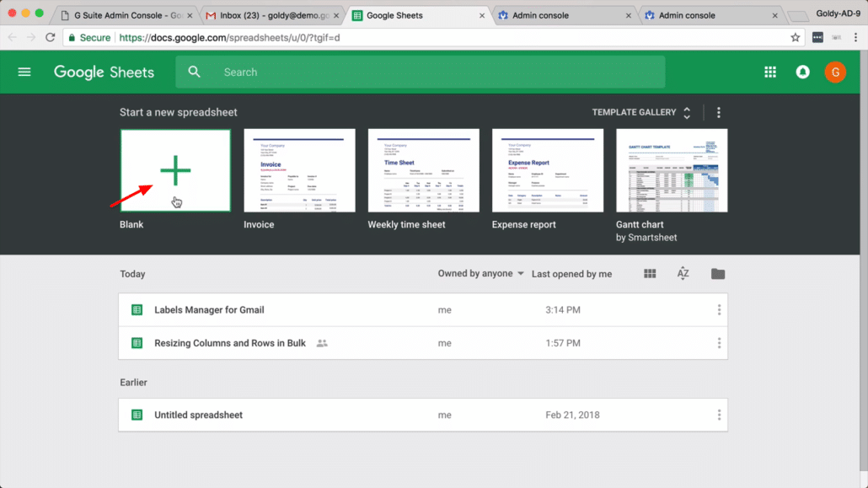Open more options next to Template Gallery
This screenshot has width=868, height=488.
pyautogui.click(x=719, y=112)
